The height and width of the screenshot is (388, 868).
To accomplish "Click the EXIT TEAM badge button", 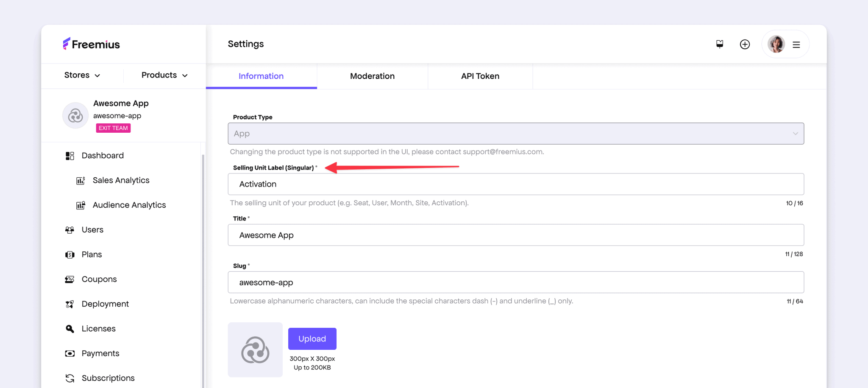I will pos(113,128).
